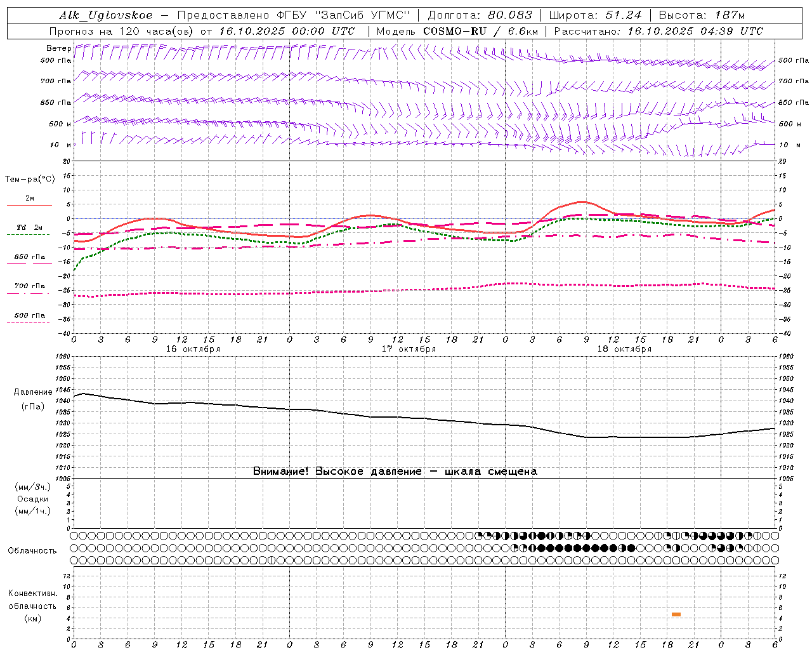Click the Конвективн. convective cloud label

click(x=33, y=594)
